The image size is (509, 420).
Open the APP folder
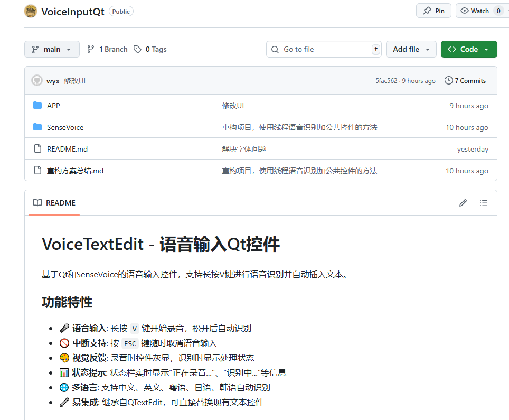(53, 106)
